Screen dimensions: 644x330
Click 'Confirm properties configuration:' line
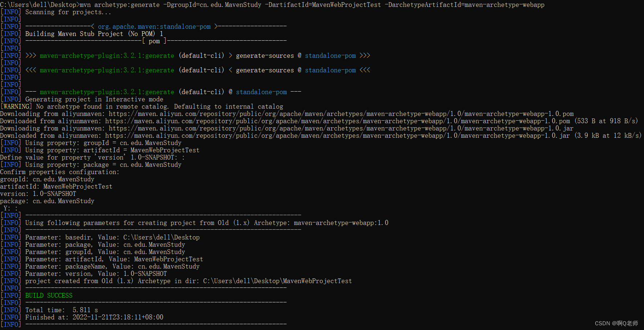pos(60,172)
